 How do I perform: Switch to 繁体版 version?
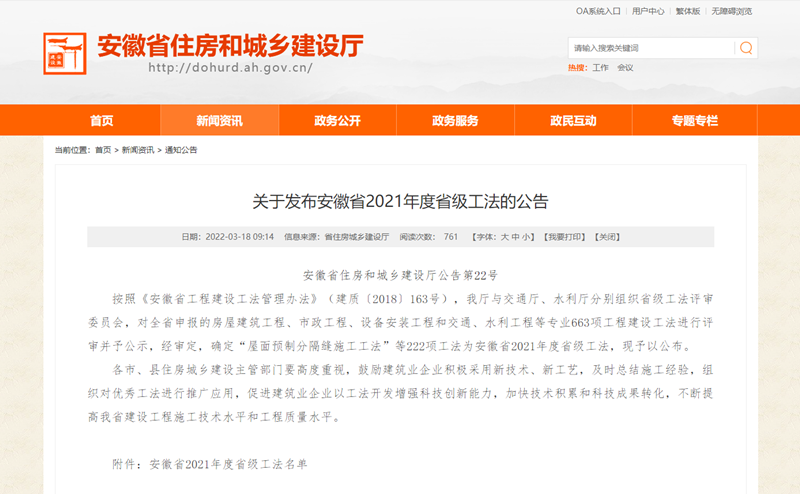coord(688,11)
